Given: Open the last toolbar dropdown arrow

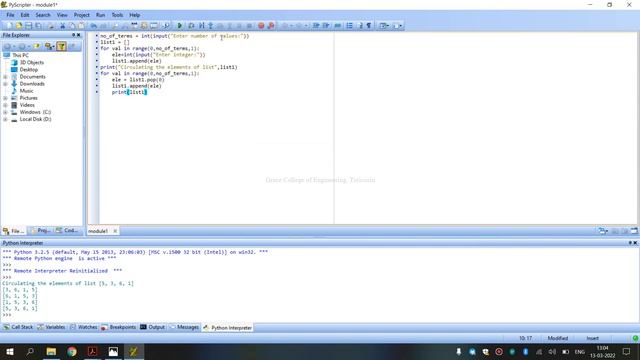Looking at the screenshot, I should [x=401, y=26].
